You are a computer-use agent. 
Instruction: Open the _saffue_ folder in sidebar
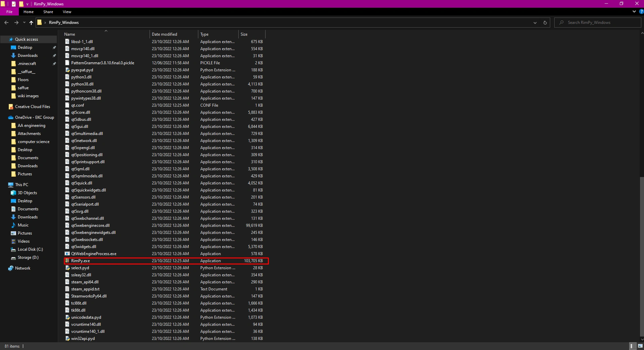click(27, 72)
